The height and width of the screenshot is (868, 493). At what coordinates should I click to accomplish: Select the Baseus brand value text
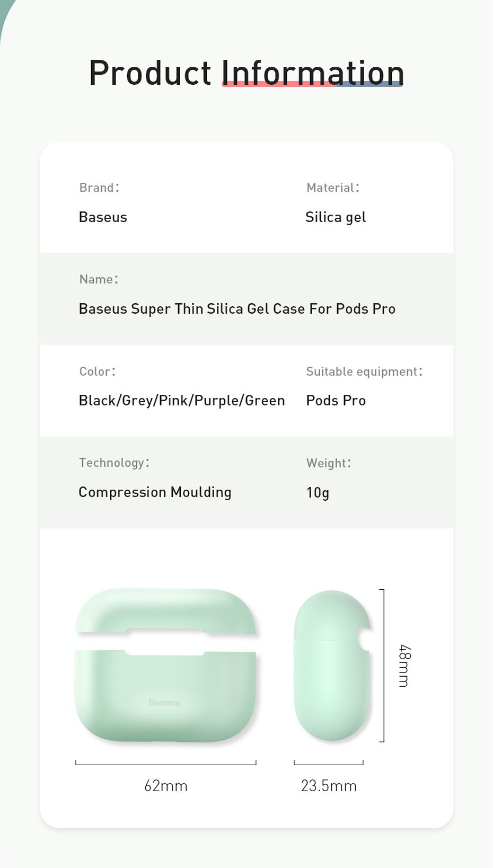pyautogui.click(x=103, y=217)
